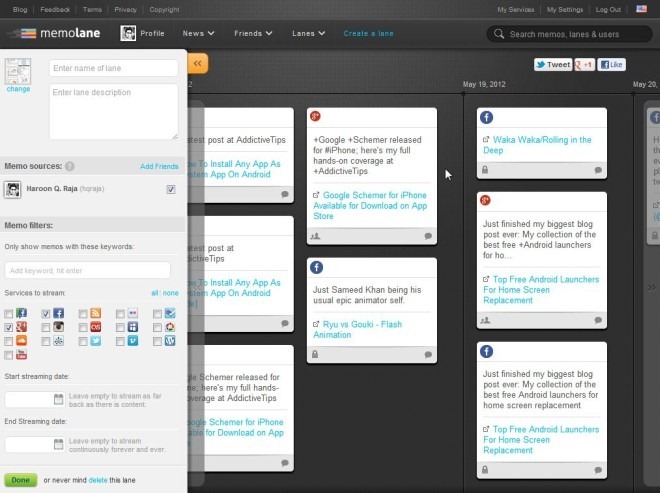Open the Blog link in top bar
This screenshot has width=660, height=493.
(20, 9)
